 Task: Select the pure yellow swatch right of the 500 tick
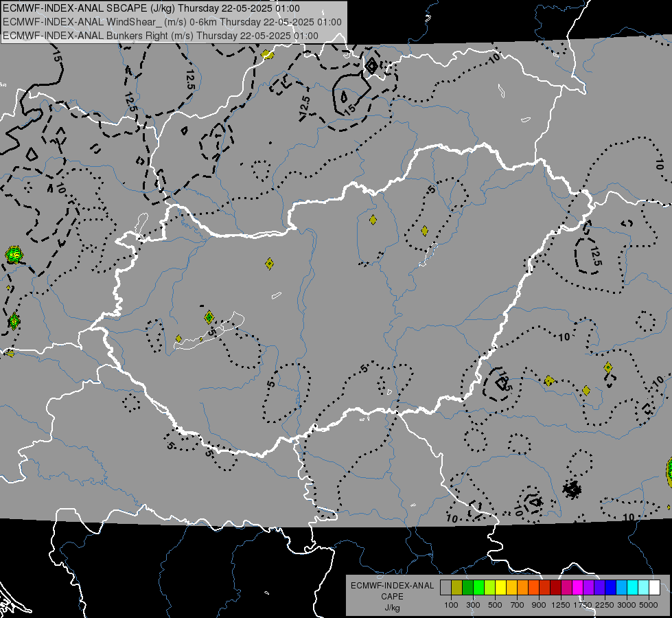[x=500, y=588]
